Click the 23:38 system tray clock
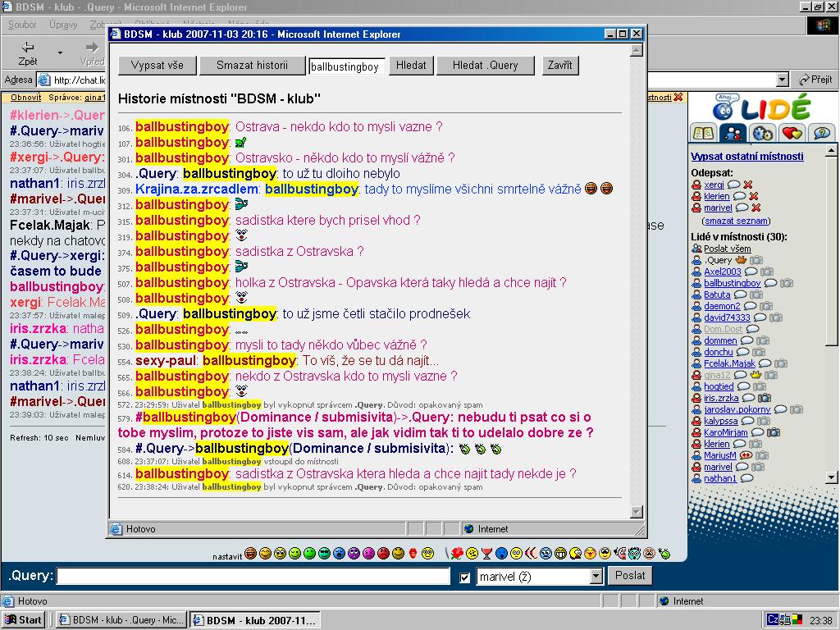Viewport: 840px width, 630px height. pyautogui.click(x=820, y=620)
